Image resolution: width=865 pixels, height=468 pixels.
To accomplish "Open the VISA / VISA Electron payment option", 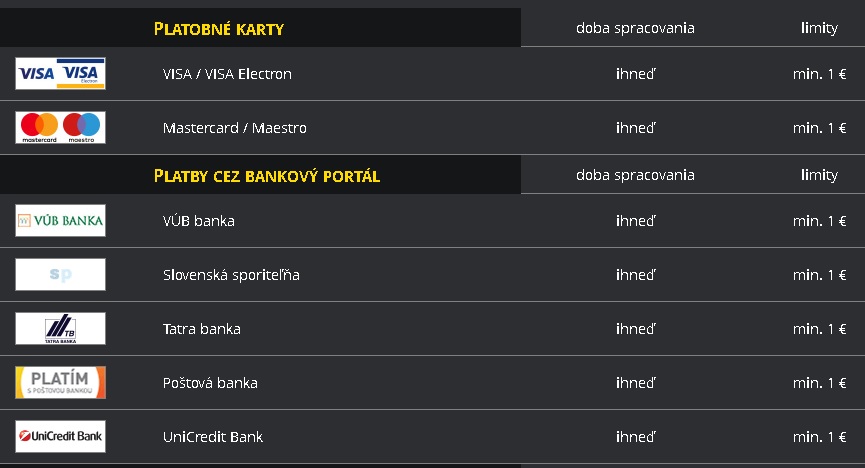I will pyautogui.click(x=227, y=74).
